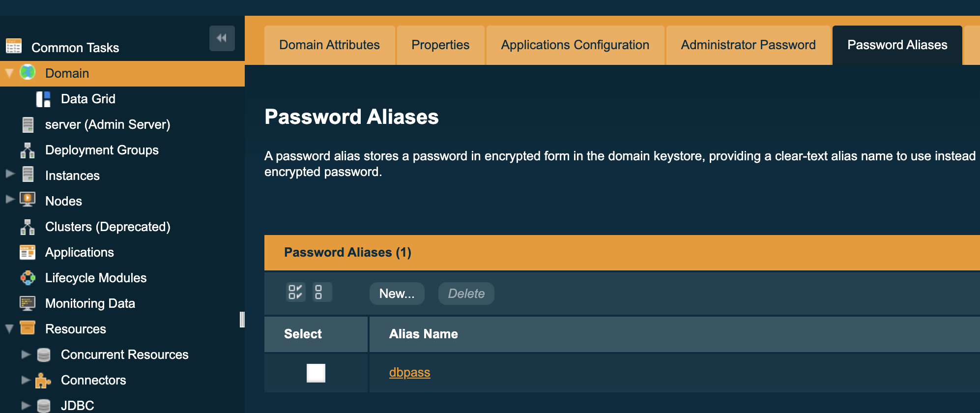The image size is (980, 413).
Task: Click the Lifecycle Modules icon
Action: click(28, 278)
